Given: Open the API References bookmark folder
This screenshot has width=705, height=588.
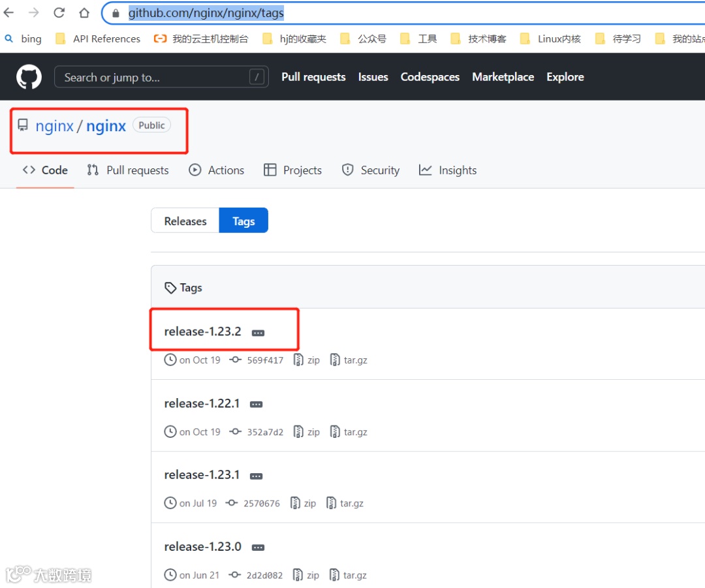Looking at the screenshot, I should point(97,39).
